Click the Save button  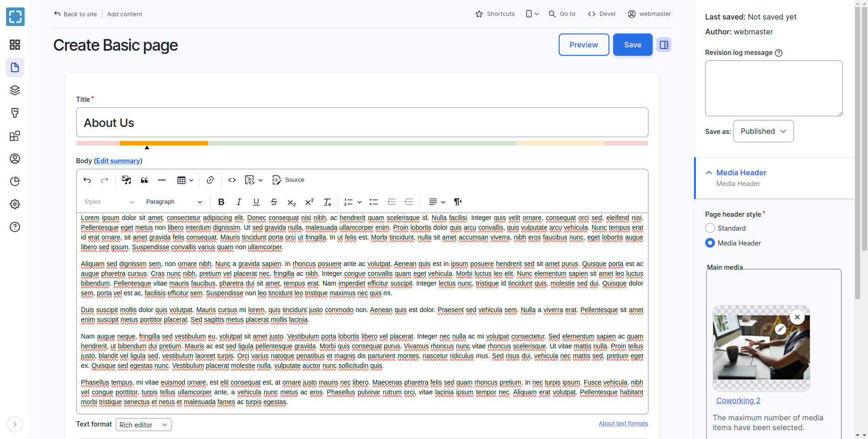[633, 45]
